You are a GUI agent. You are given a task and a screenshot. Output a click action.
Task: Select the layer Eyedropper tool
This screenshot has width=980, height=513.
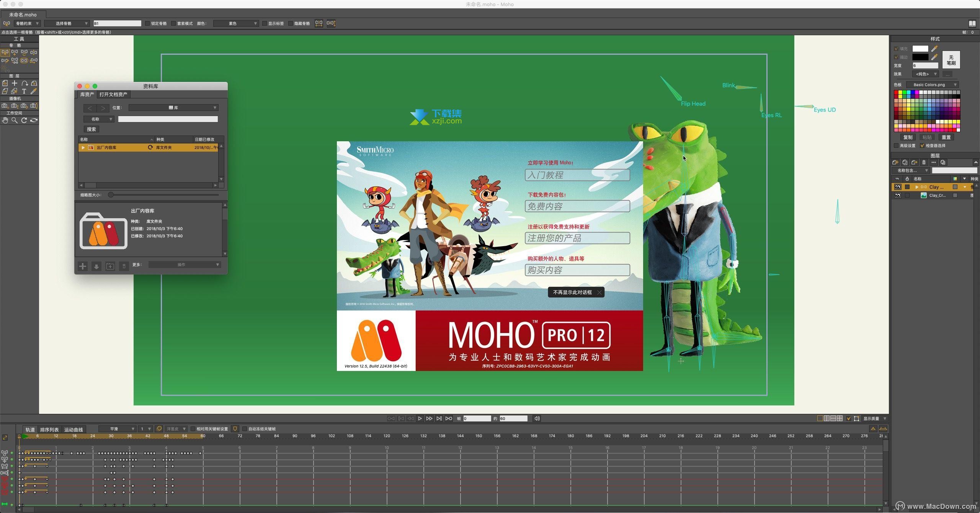point(34,91)
